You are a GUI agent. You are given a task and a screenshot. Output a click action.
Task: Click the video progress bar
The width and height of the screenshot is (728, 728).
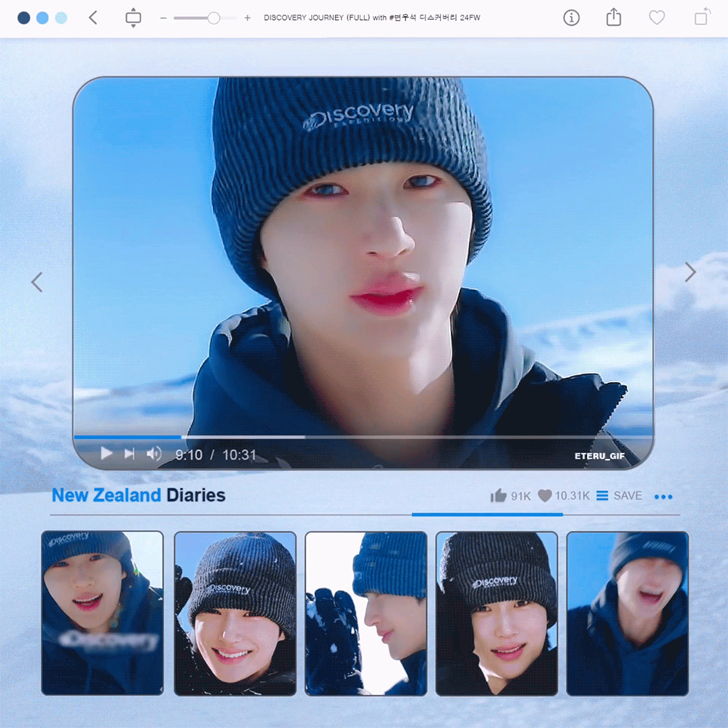363,437
